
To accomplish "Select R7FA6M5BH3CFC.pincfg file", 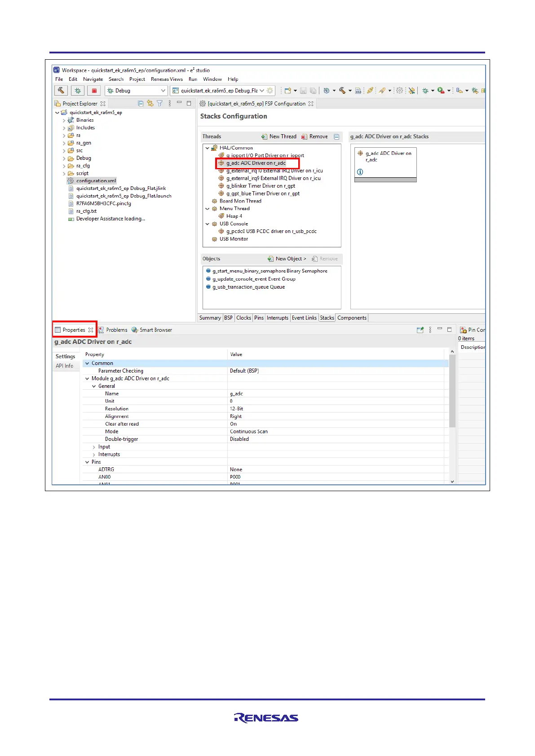I will click(x=103, y=203).
